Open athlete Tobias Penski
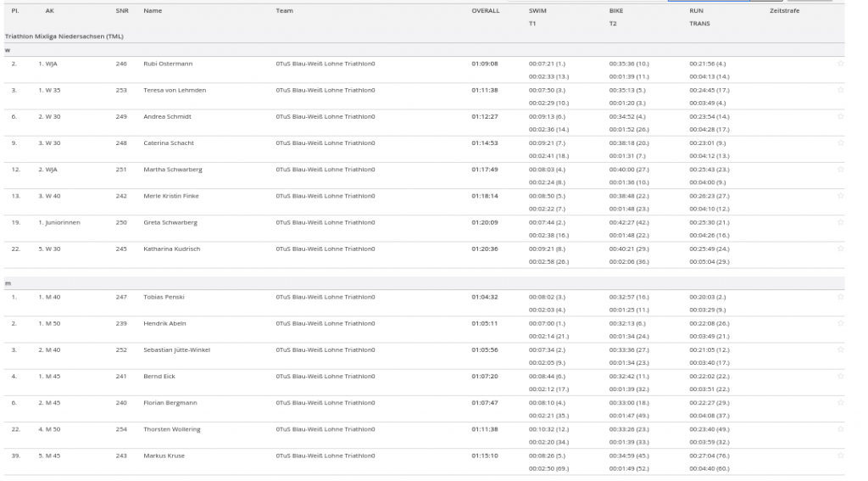Screen dimensions: 868x481 [x=164, y=297]
